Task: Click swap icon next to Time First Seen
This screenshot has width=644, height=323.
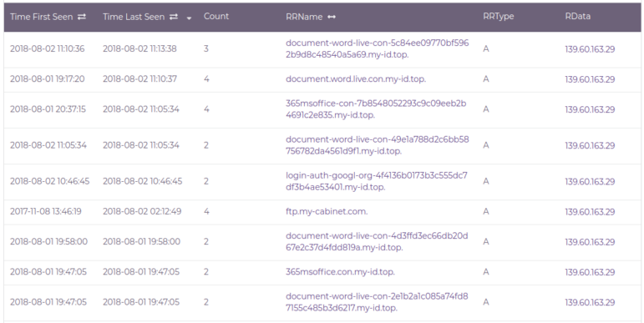Action: pos(82,17)
